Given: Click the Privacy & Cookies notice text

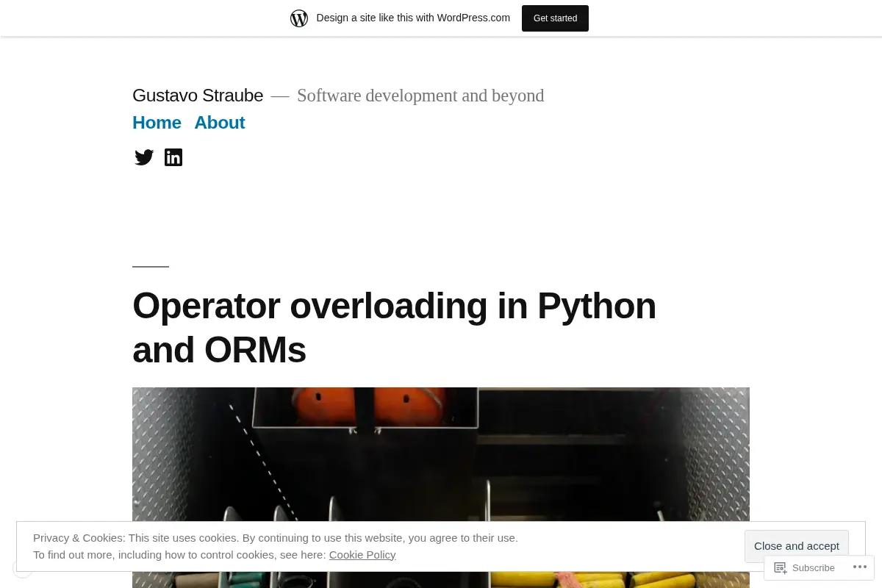Looking at the screenshot, I should (276, 538).
